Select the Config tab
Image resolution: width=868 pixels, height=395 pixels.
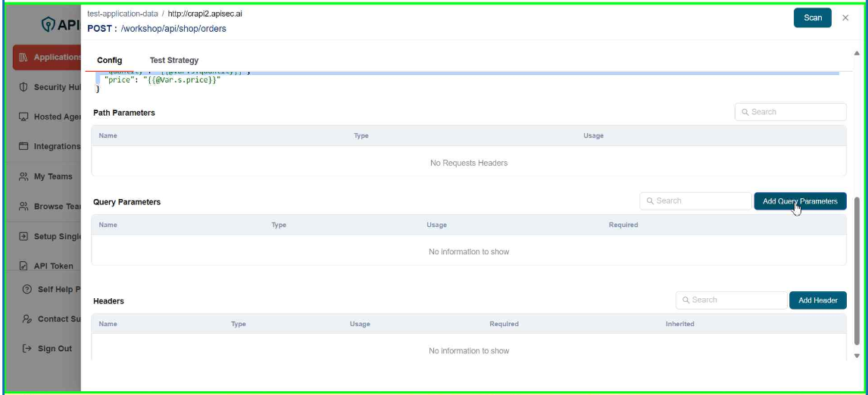(110, 61)
